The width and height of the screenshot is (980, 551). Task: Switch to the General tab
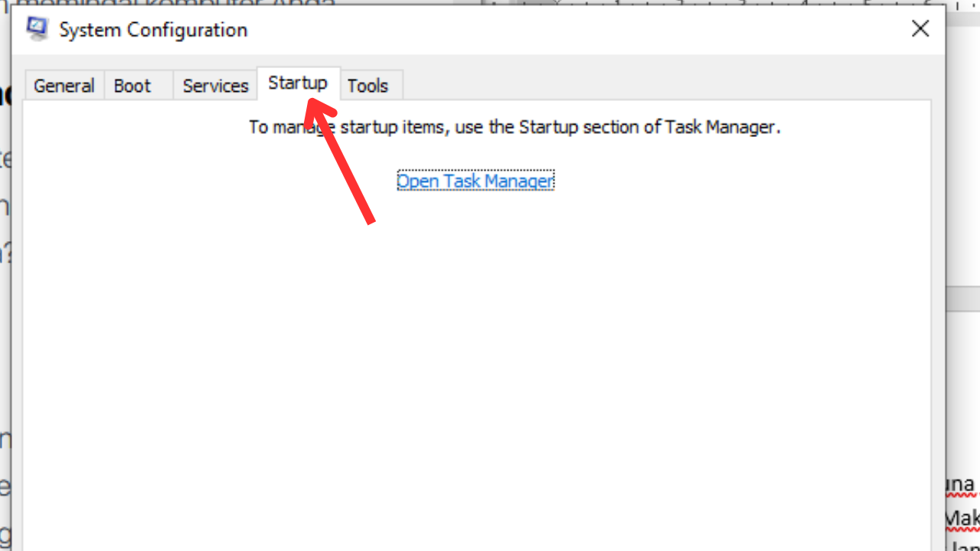click(64, 86)
